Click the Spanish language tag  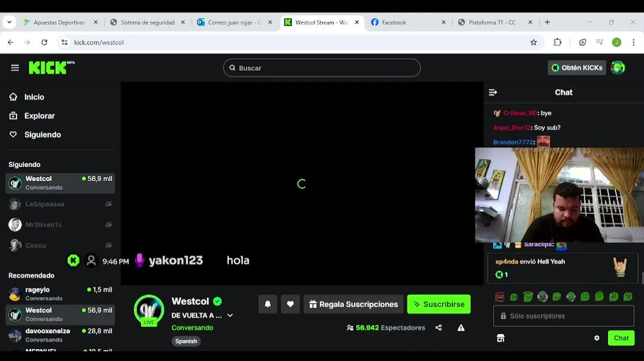coord(186,341)
